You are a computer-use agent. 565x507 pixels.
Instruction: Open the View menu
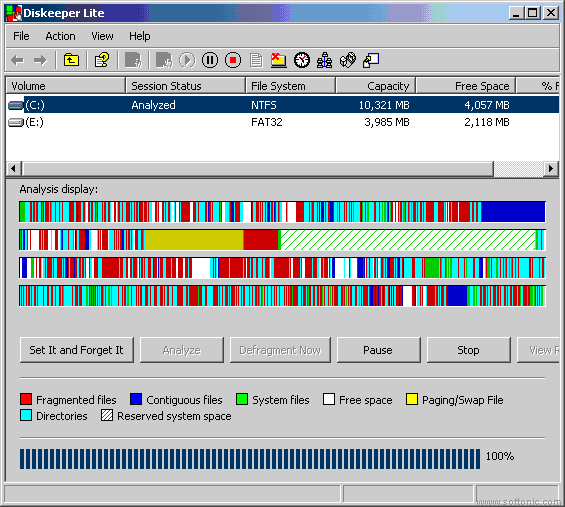102,36
